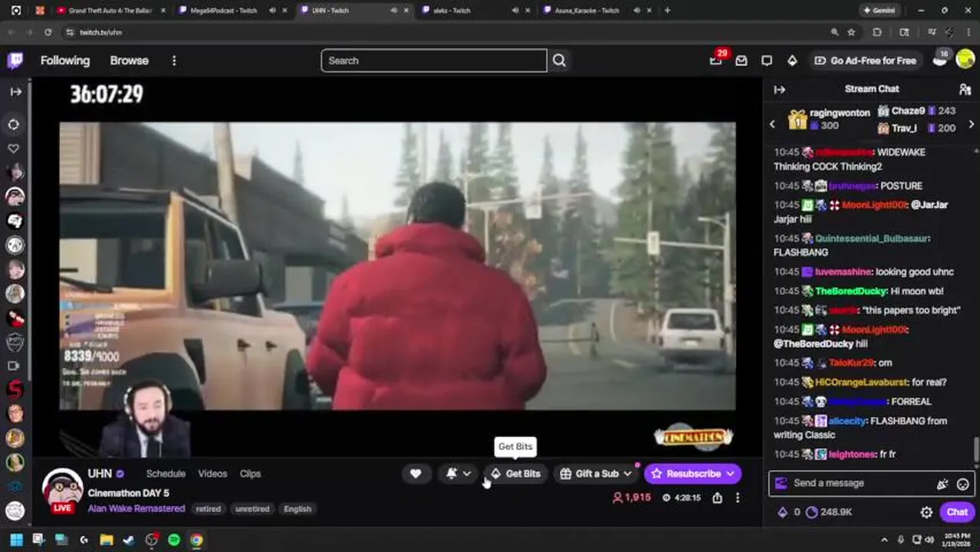Switch to the Grand Theft Auto 4 browser tab
This screenshot has height=552, width=980.
[110, 11]
